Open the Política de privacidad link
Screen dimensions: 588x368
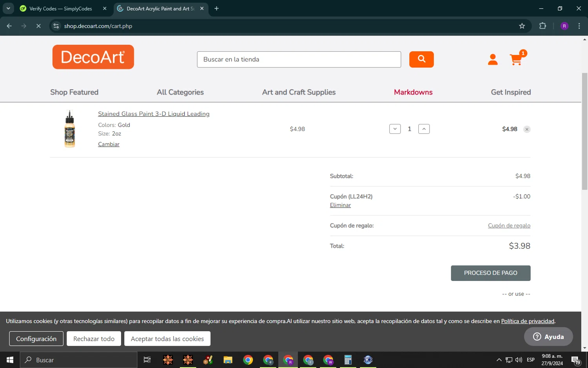click(528, 321)
